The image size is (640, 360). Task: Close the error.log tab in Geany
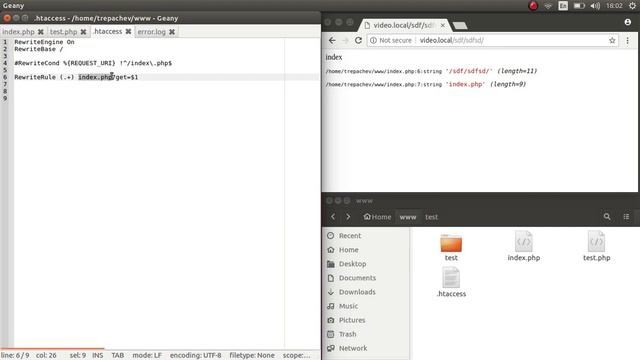point(172,31)
